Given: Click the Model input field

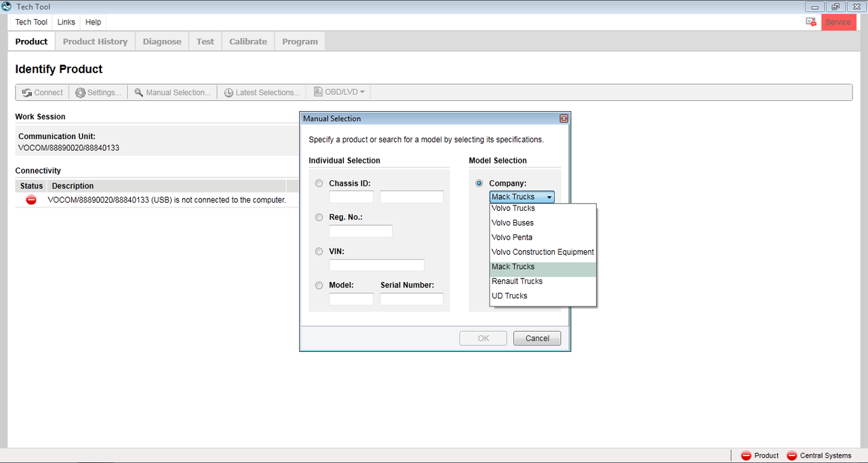Looking at the screenshot, I should pyautogui.click(x=351, y=298).
